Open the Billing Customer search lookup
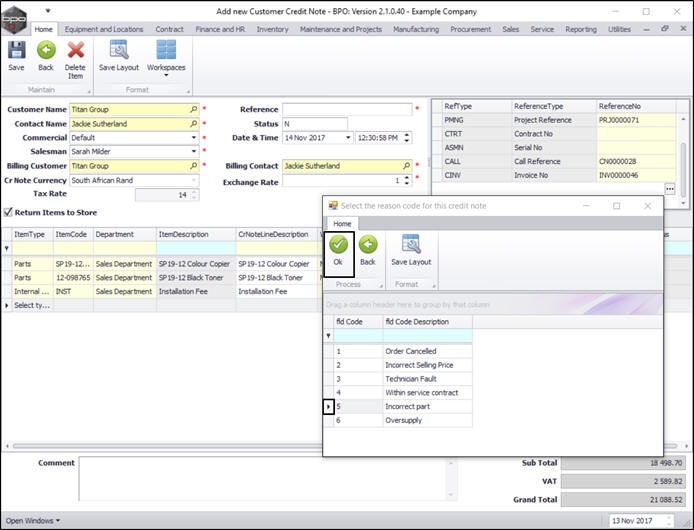The height and width of the screenshot is (530, 694). (194, 166)
